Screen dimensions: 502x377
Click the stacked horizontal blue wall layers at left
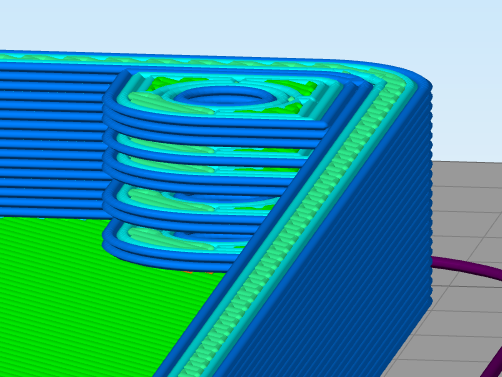coord(53,140)
